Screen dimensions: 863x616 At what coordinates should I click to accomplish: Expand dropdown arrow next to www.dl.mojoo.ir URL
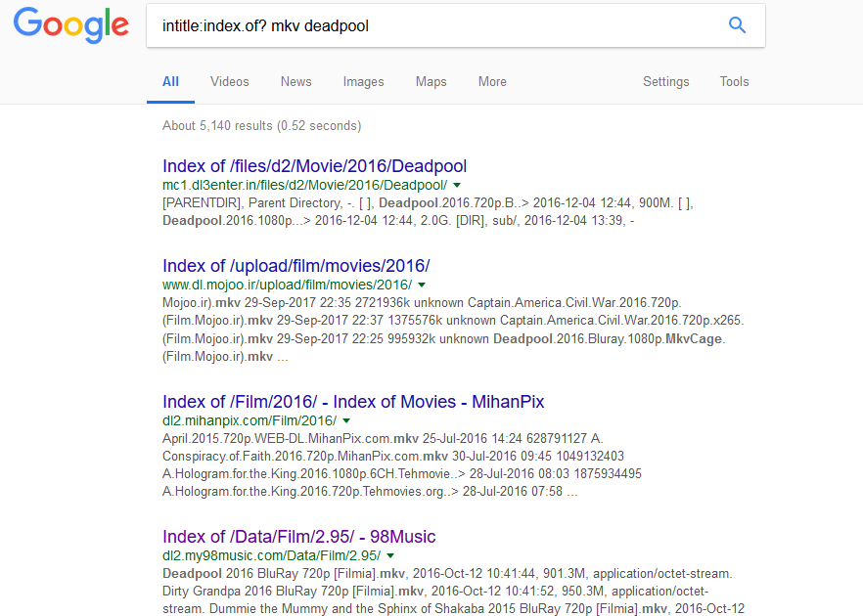pyautogui.click(x=422, y=285)
